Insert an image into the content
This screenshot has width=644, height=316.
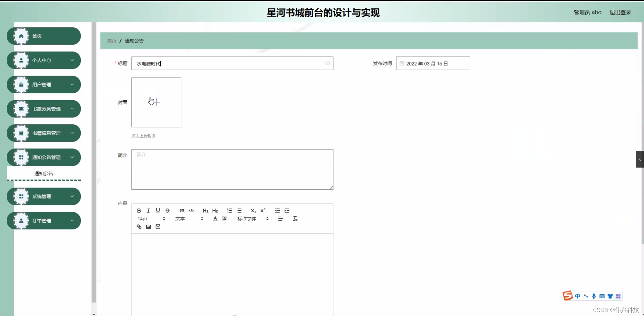[148, 227]
